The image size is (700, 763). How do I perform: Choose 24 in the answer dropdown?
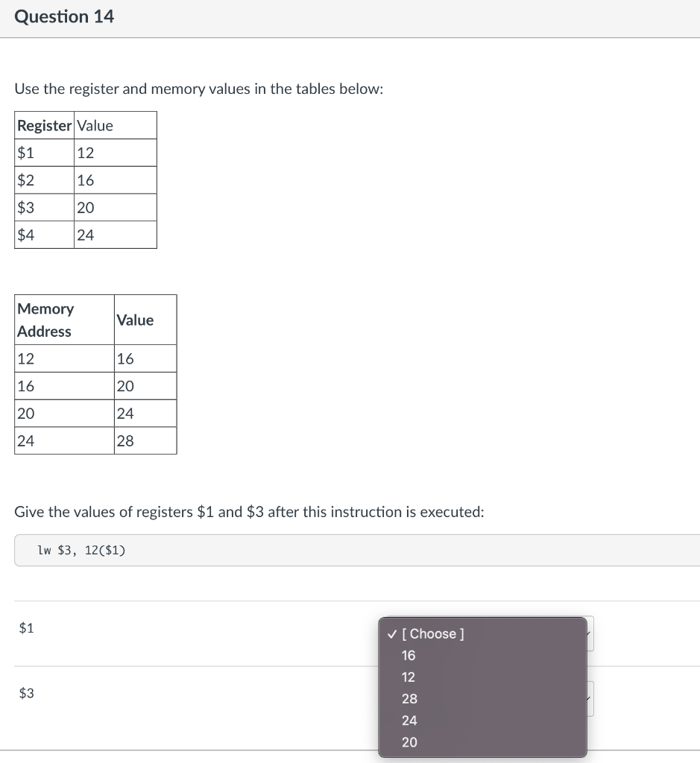[x=409, y=721]
